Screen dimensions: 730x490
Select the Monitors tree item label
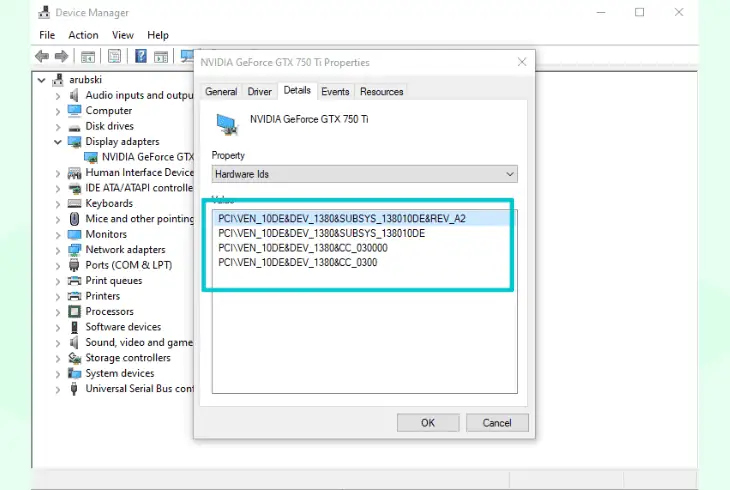point(106,234)
